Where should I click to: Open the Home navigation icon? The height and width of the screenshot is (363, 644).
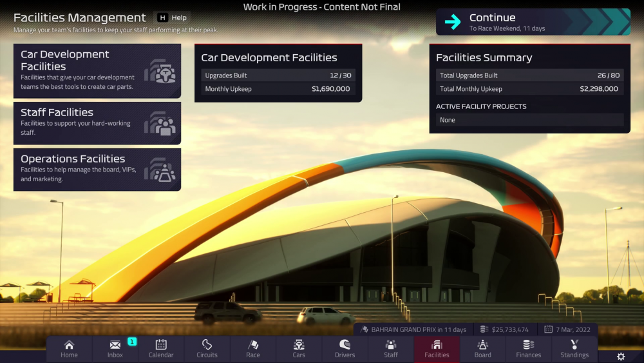pos(69,344)
